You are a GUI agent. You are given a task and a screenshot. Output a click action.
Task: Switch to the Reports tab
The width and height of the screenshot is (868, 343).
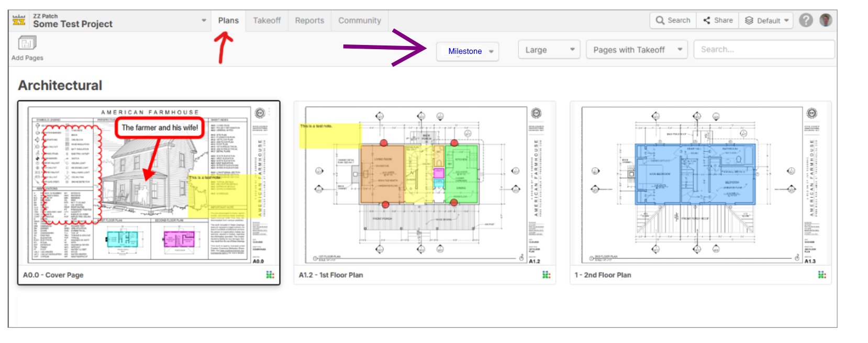coord(309,20)
